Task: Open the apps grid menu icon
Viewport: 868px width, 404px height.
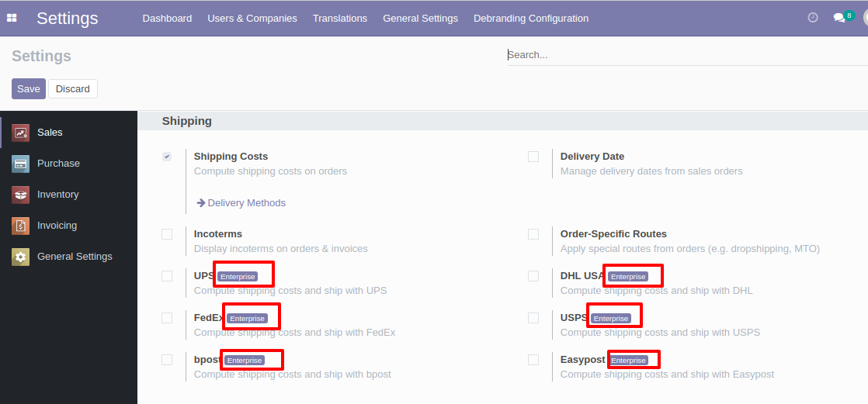Action: [12, 19]
